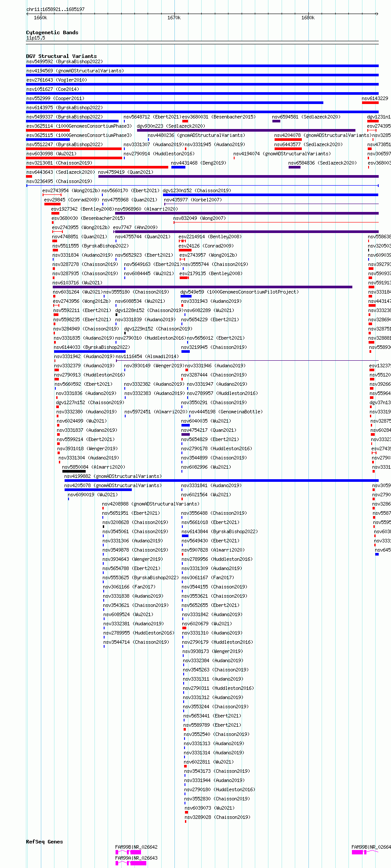Click the 1680k ruler tick label
The height and width of the screenshot is (868, 391).
click(x=308, y=18)
